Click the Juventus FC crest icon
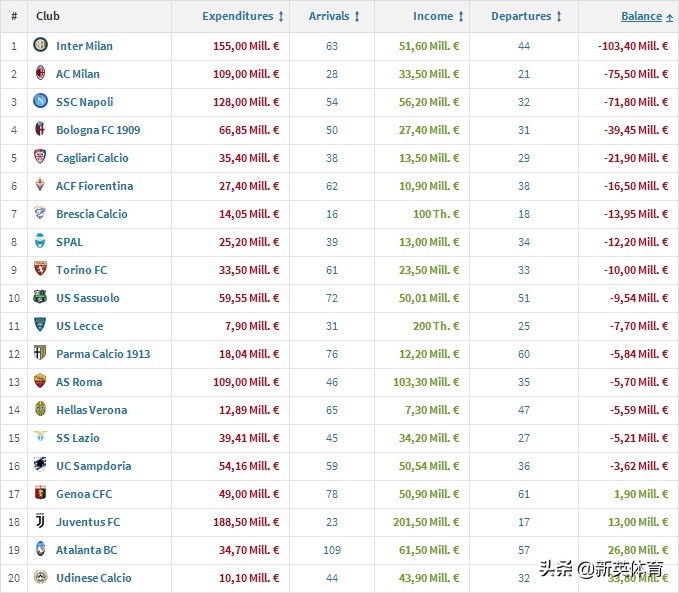679x593 pixels. coord(41,522)
